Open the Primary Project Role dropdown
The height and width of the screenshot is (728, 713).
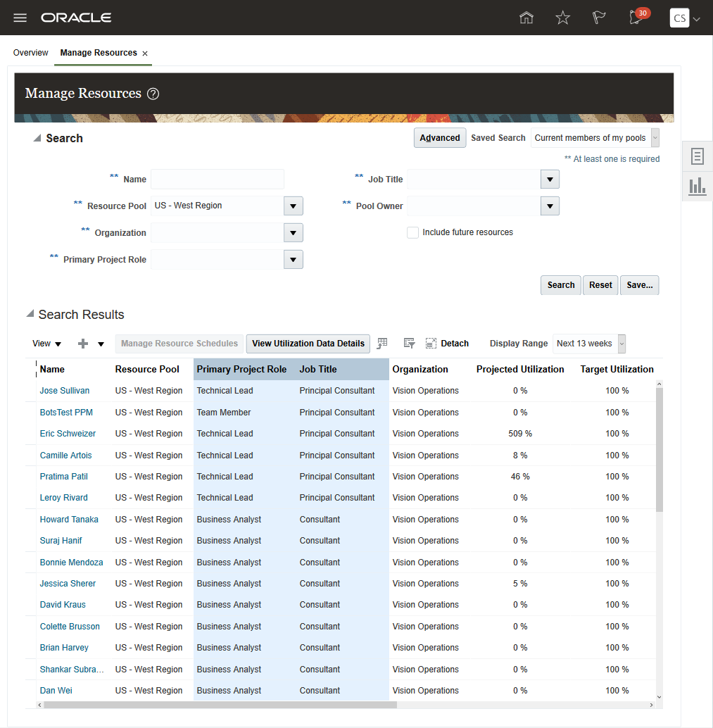tap(294, 260)
